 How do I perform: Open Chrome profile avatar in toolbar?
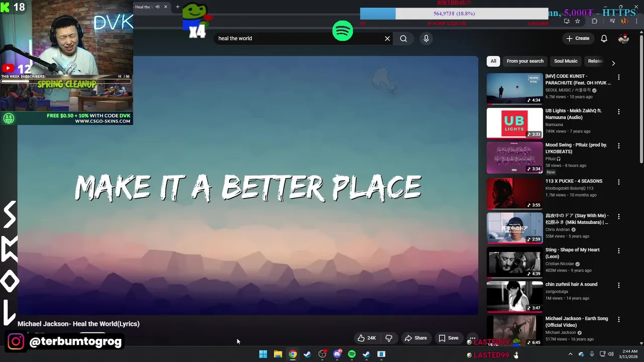624,21
